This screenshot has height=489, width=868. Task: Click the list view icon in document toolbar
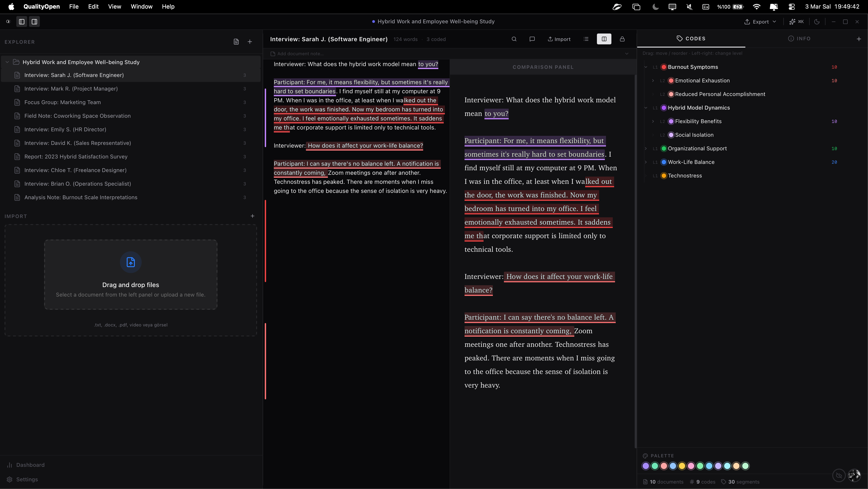point(586,39)
